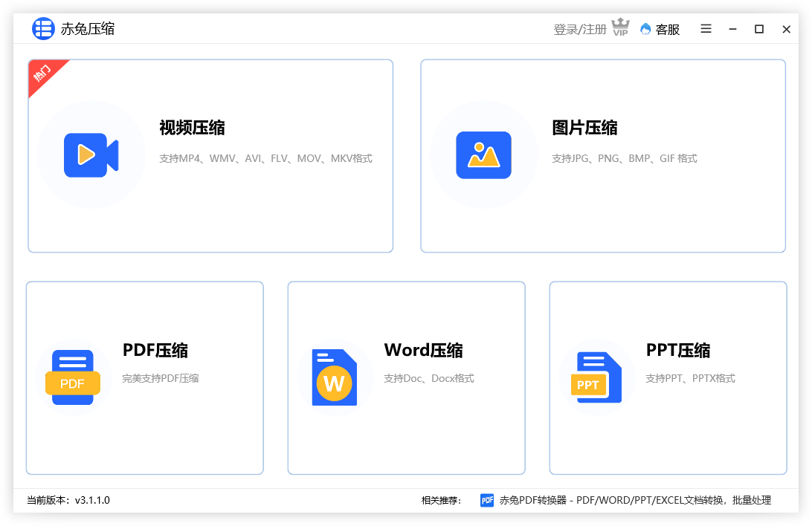Viewport: 812px width, 526px height.
Task: Select the image compression picture icon
Action: coord(483,155)
